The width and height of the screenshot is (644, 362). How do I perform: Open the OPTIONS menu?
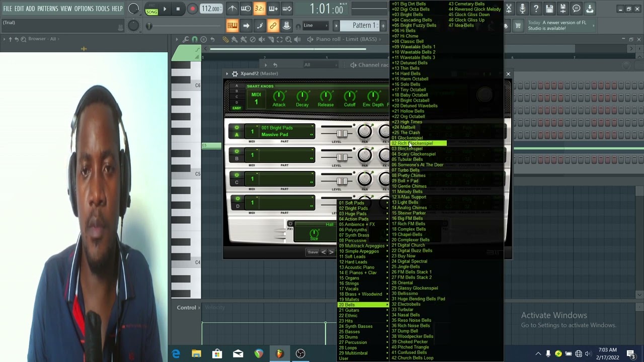tap(84, 9)
